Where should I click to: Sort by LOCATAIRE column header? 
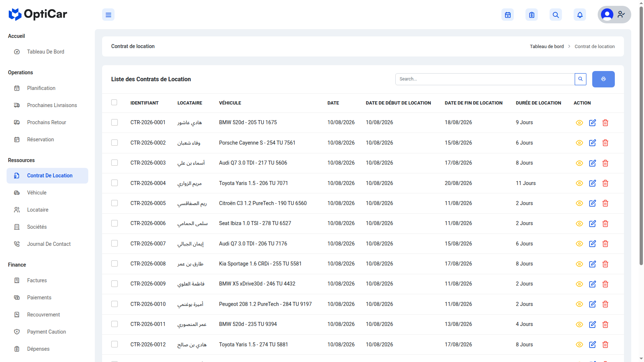190,103
